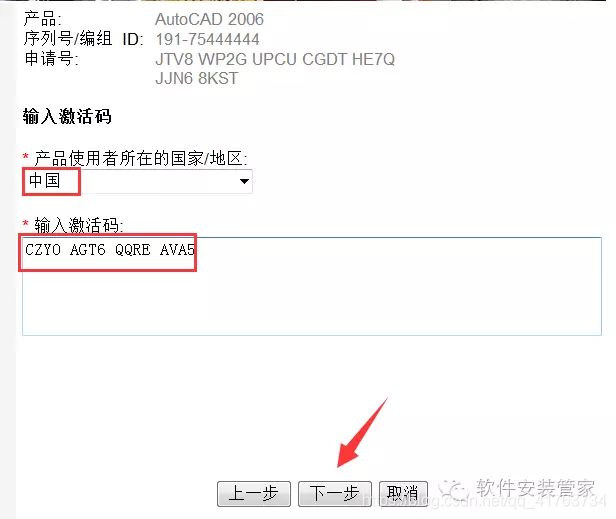Click the 下一步 button
Image resolution: width=616 pixels, height=519 pixels.
click(x=335, y=493)
